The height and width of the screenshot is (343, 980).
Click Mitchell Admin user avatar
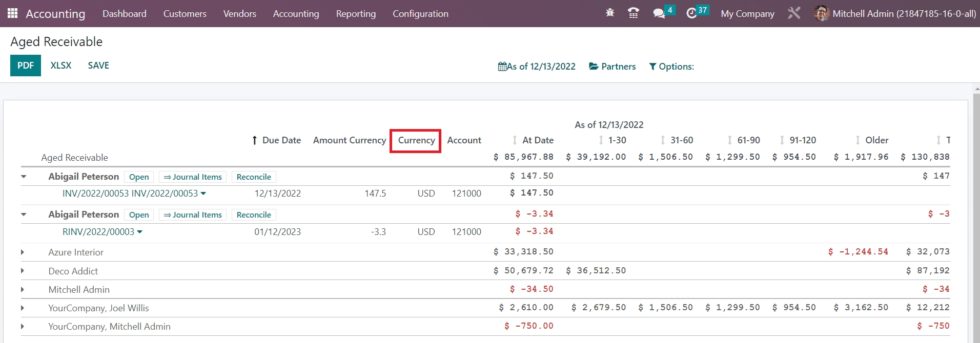(821, 13)
